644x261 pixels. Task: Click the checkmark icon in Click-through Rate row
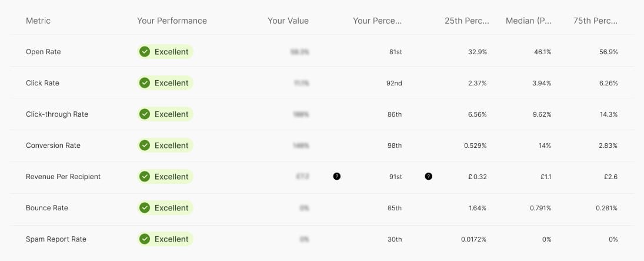click(x=145, y=114)
